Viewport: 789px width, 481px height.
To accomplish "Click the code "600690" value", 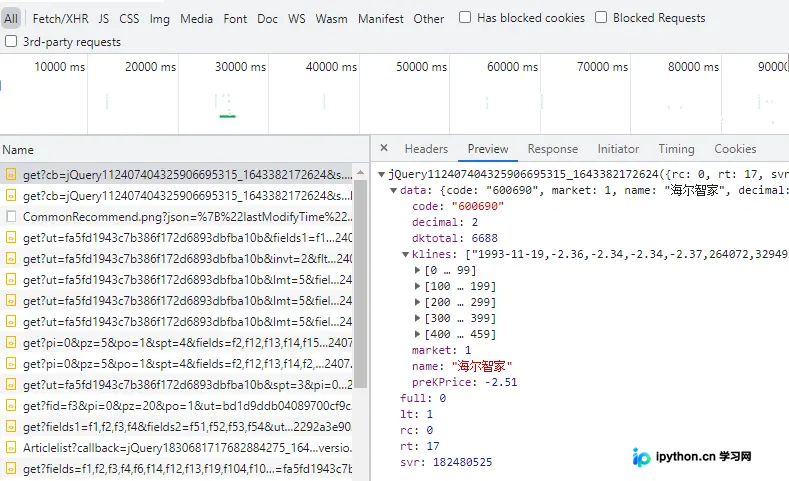I will click(478, 206).
